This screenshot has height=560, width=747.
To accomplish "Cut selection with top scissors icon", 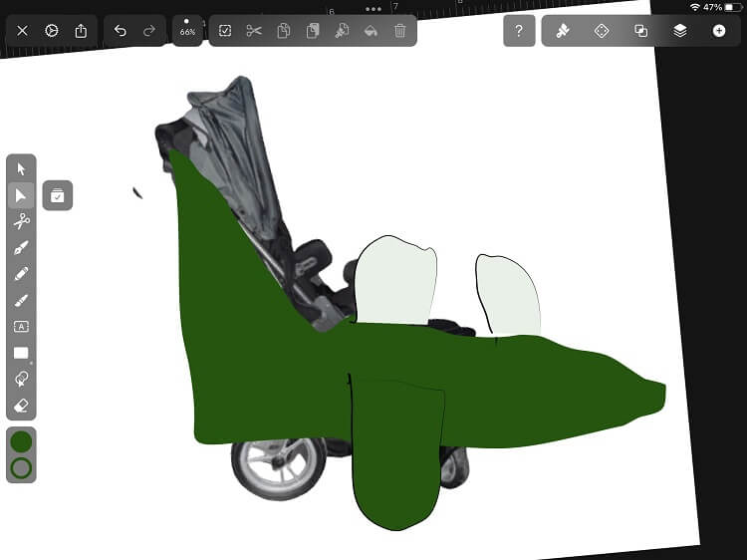I will pos(254,31).
